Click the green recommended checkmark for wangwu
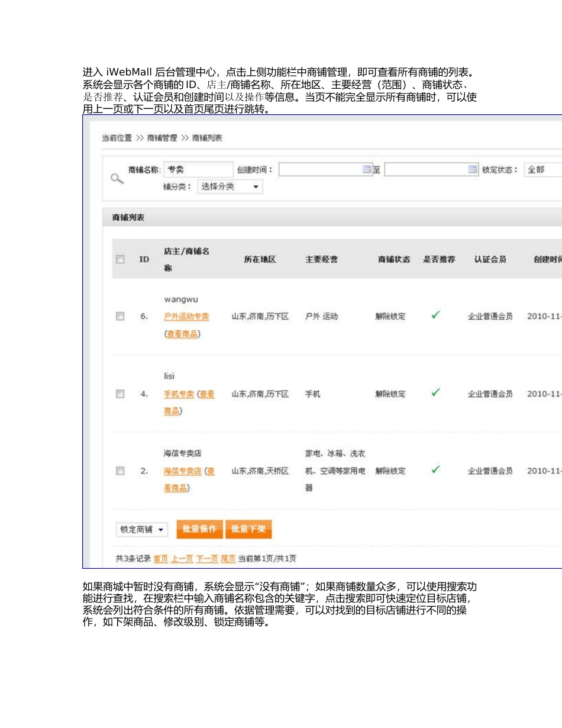Image resolution: width=562 pixels, height=728 pixels. click(435, 316)
